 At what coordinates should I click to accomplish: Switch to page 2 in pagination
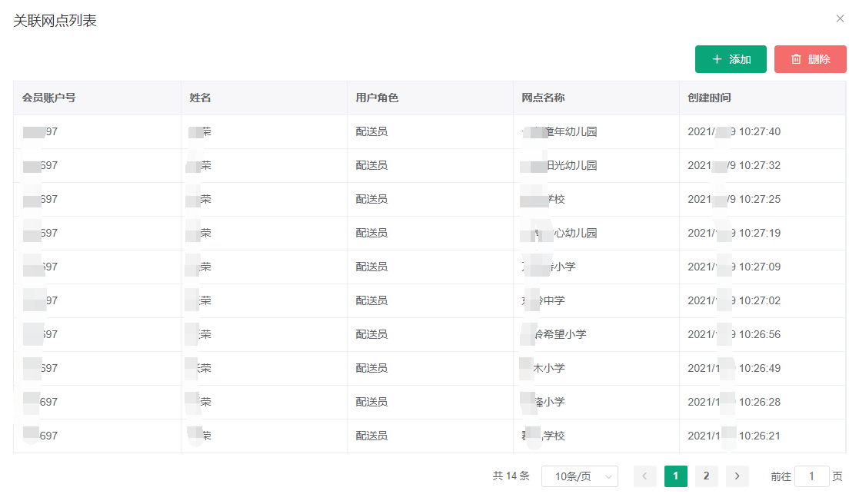pos(706,476)
